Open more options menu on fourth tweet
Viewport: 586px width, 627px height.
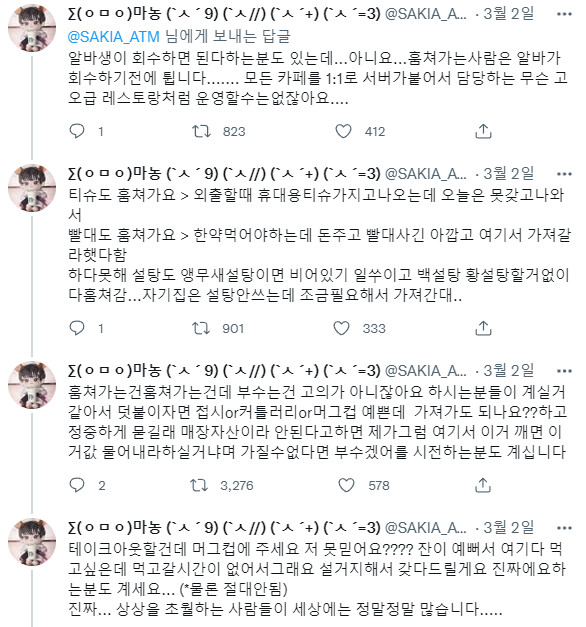pos(564,528)
